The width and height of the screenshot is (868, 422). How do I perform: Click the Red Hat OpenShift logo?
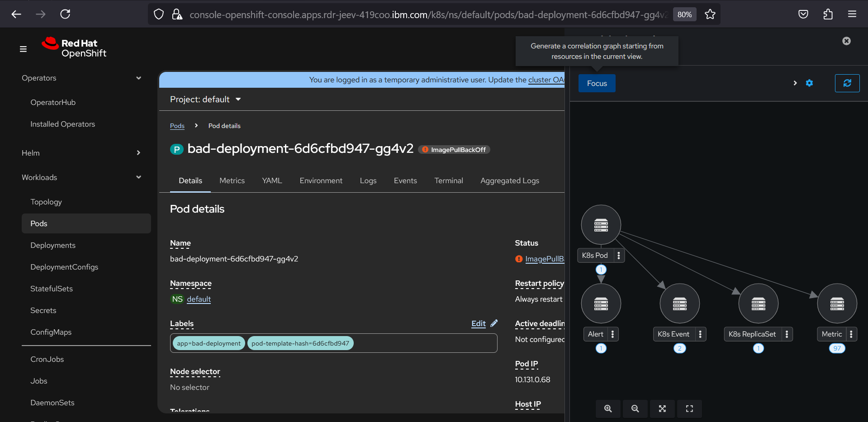74,47
